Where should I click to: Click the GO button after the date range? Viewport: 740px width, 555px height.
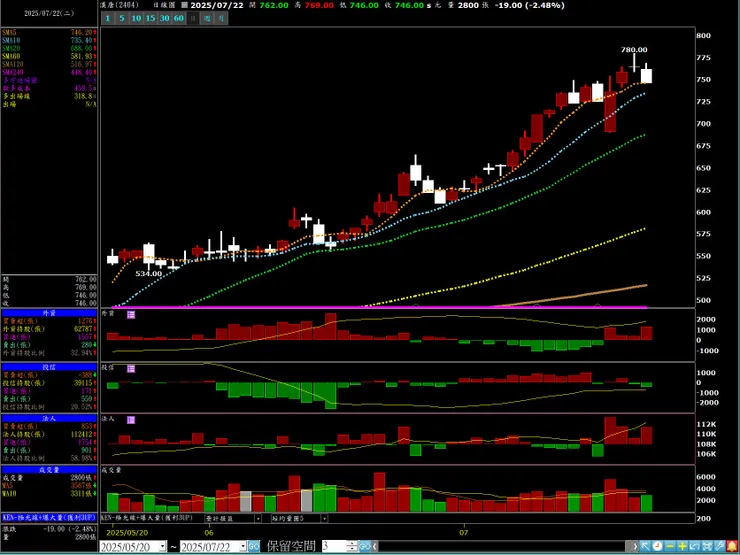254,547
